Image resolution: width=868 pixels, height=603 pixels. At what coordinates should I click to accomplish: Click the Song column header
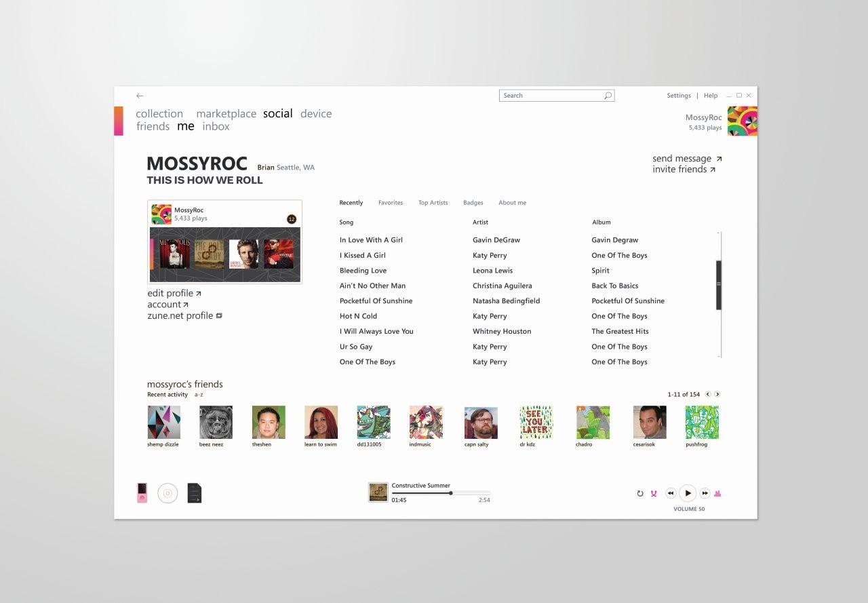click(x=347, y=222)
